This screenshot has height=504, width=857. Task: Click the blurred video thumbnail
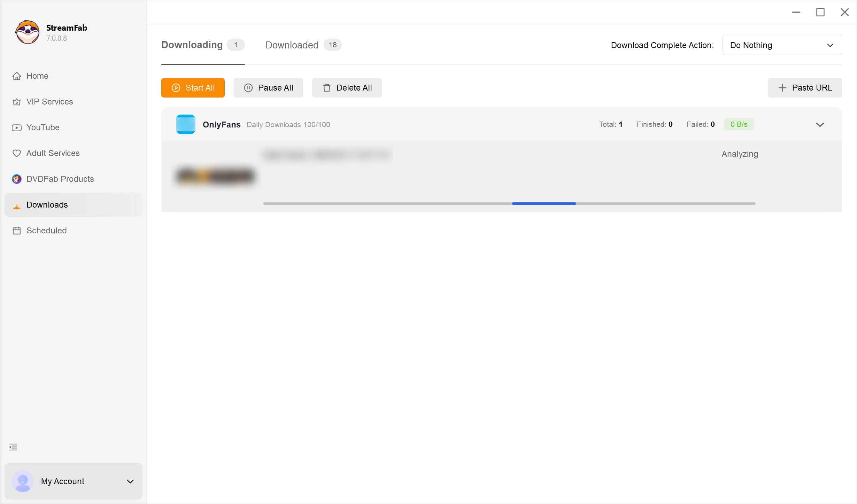[x=215, y=176]
